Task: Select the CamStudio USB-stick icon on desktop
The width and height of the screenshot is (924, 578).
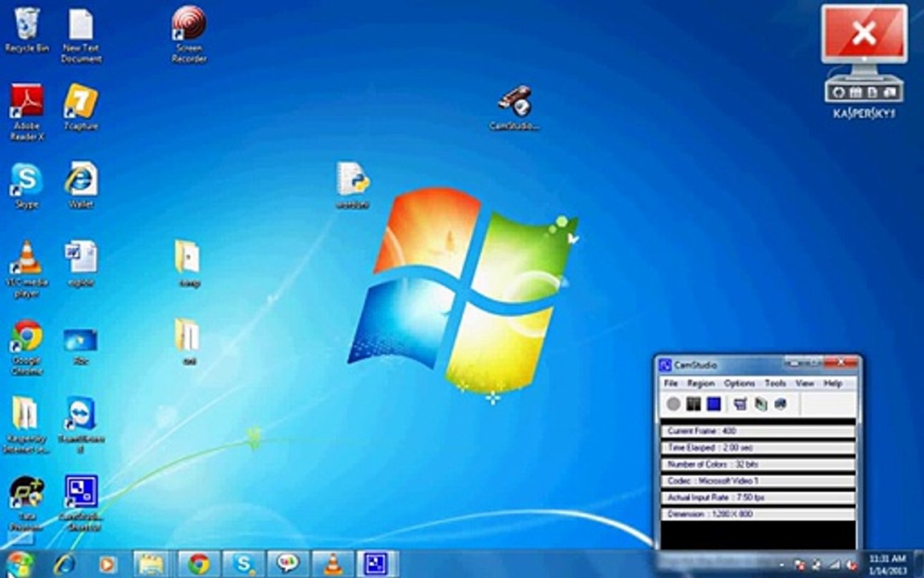Action: click(x=514, y=108)
